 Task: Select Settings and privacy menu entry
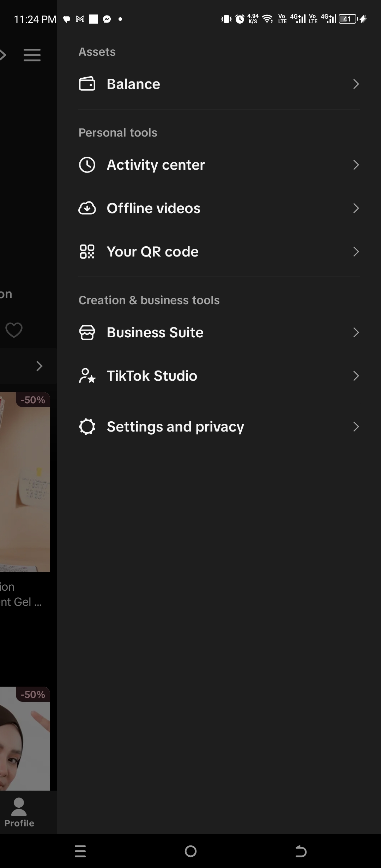(x=219, y=427)
